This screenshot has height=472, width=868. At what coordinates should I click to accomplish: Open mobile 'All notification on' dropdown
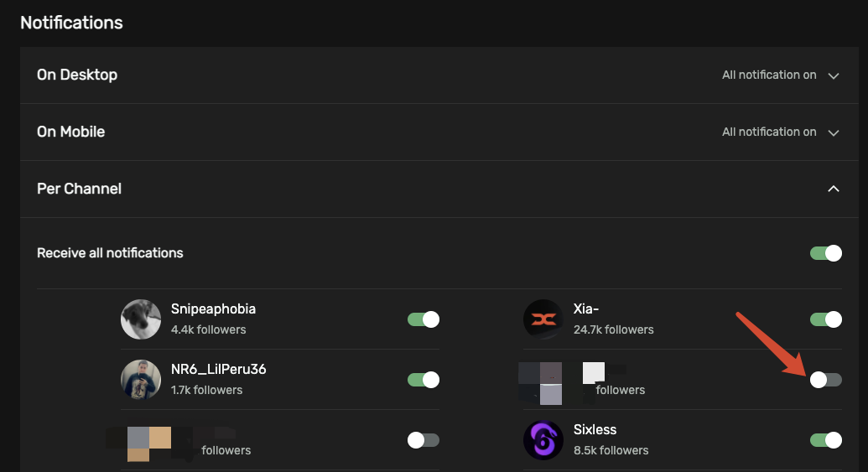coord(769,132)
